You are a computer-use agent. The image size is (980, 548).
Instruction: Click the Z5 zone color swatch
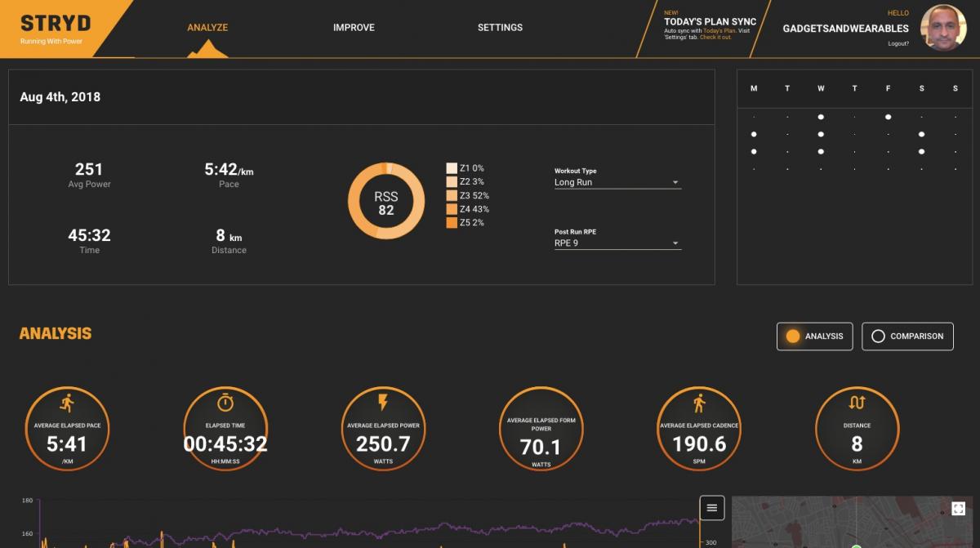point(452,223)
